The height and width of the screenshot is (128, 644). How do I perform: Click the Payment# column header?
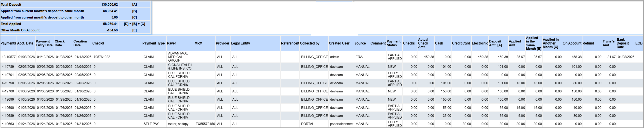tap(8, 43)
